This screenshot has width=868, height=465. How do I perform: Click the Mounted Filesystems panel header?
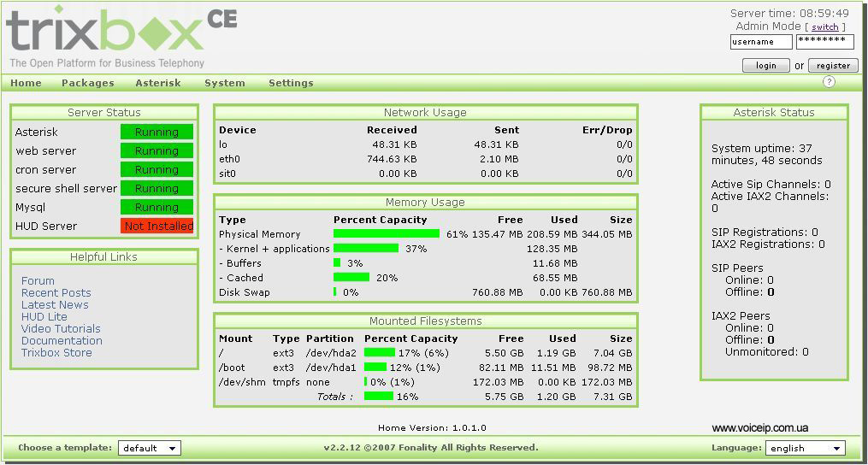[x=425, y=321]
